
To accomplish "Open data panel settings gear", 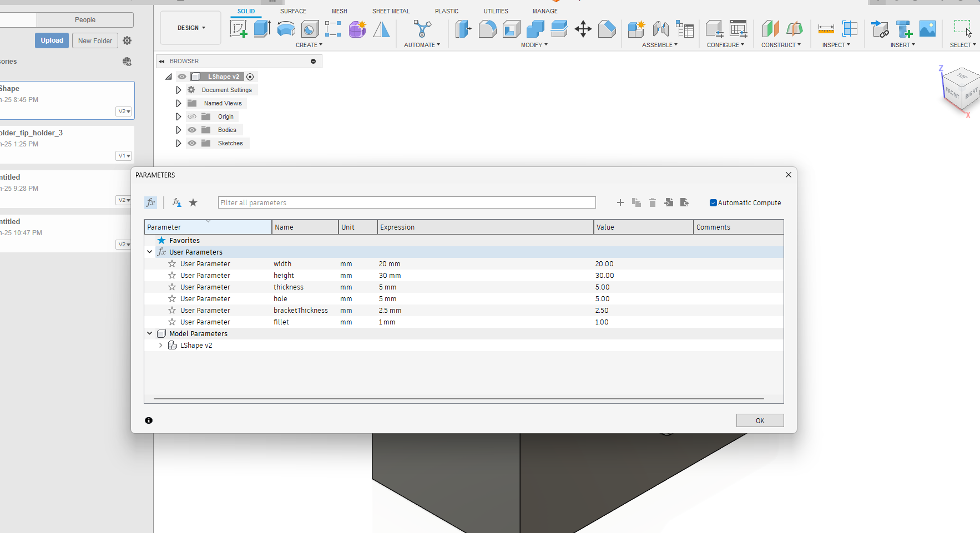I will click(x=127, y=40).
